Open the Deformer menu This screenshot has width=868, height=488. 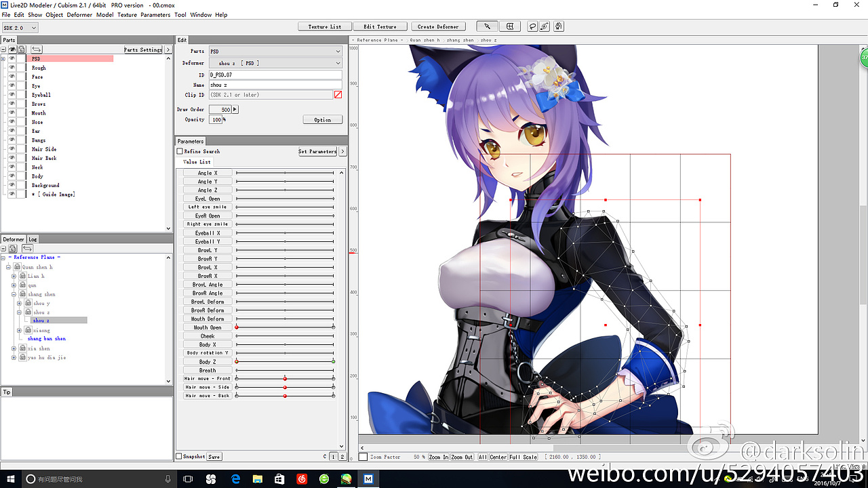[x=79, y=15]
